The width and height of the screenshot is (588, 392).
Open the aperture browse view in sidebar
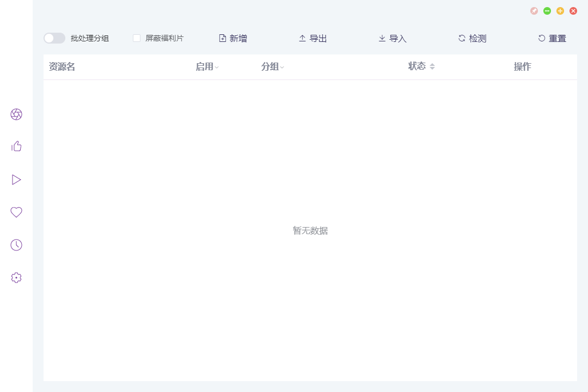pos(16,114)
